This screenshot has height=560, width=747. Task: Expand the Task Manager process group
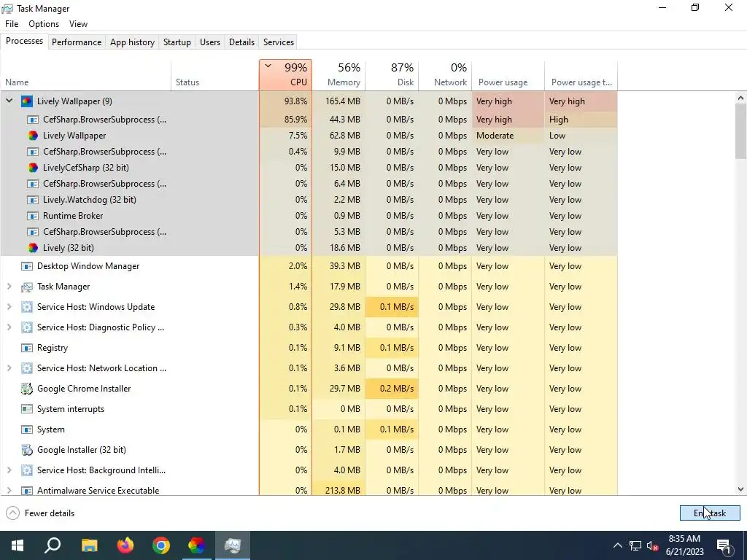[9, 287]
